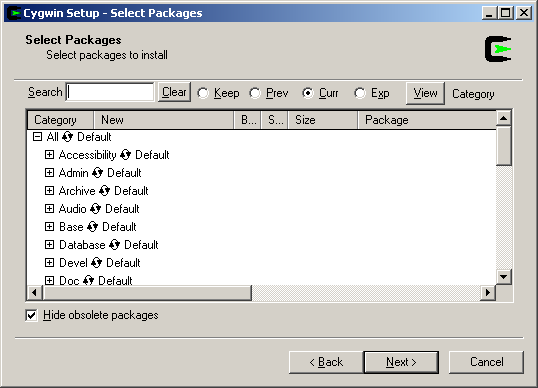Toggle the Archive category install-state icon
This screenshot has width=538, height=388.
104,191
